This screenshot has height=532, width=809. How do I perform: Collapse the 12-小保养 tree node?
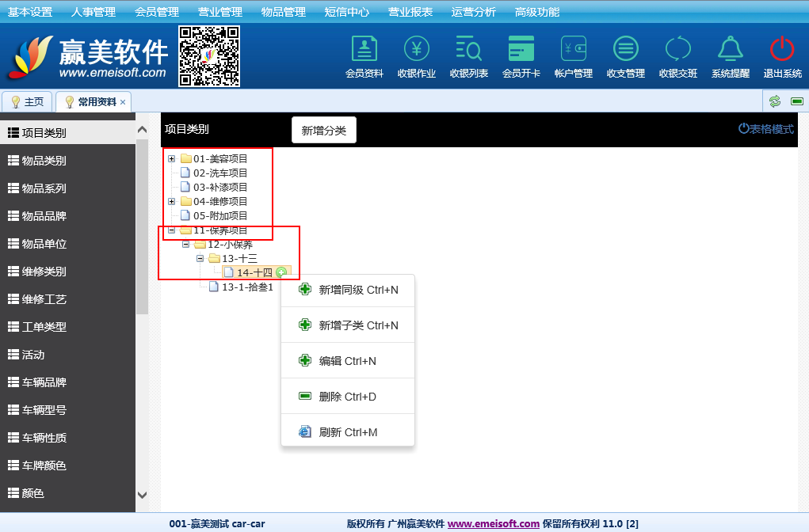click(x=185, y=245)
